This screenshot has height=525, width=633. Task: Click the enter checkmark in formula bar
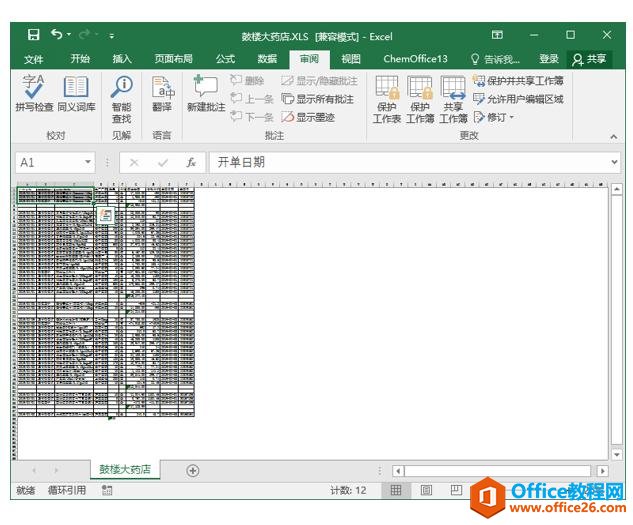(163, 163)
